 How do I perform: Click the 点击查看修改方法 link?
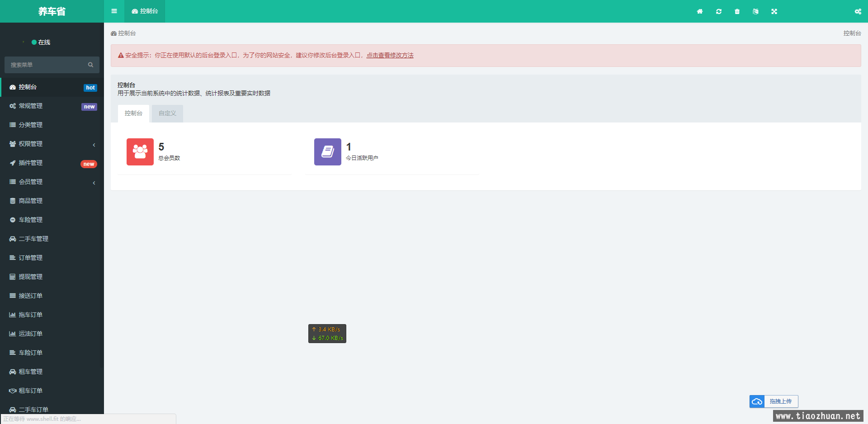pos(390,55)
